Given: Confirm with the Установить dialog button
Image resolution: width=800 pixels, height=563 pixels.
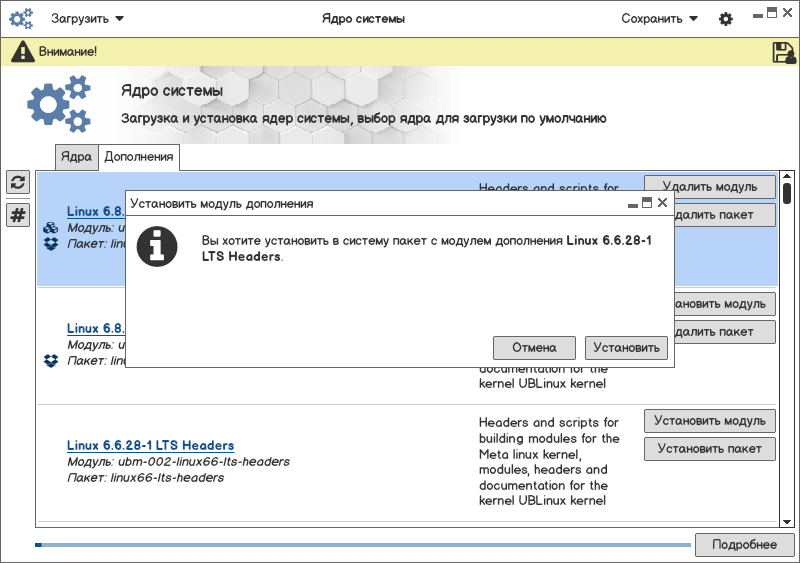Looking at the screenshot, I should coord(626,348).
